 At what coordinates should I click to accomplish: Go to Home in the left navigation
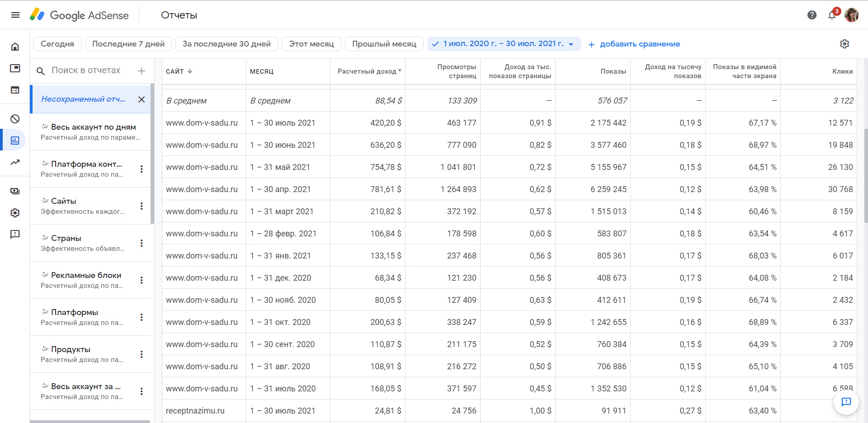click(15, 47)
